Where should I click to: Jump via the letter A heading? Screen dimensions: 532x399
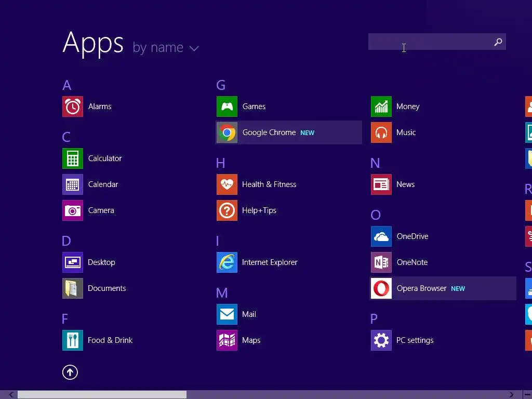67,85
